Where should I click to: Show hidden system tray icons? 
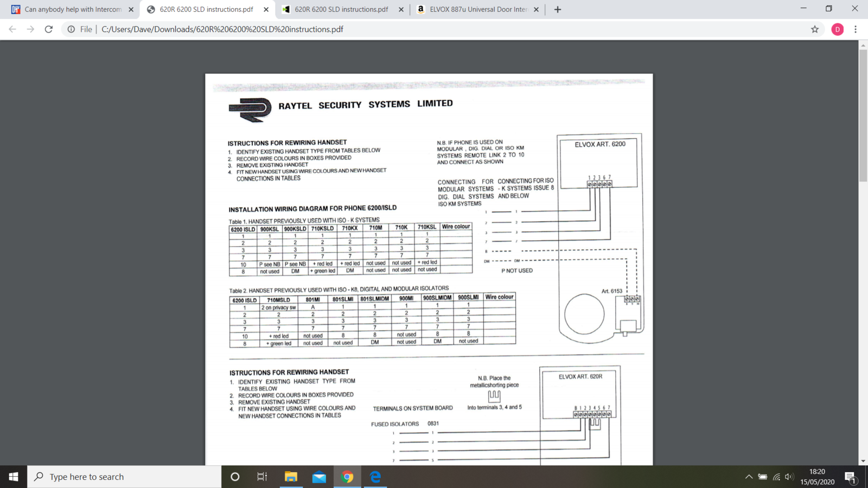[749, 477]
